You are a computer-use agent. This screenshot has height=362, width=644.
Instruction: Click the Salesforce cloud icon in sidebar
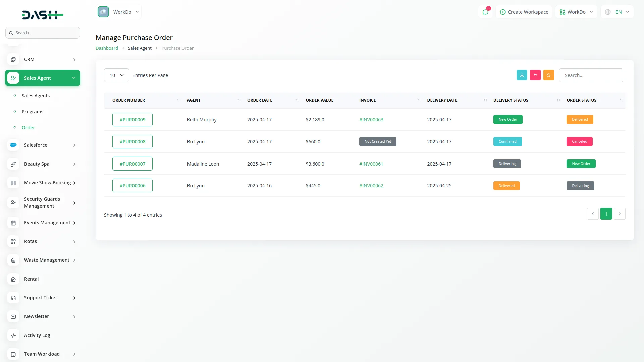(x=13, y=145)
